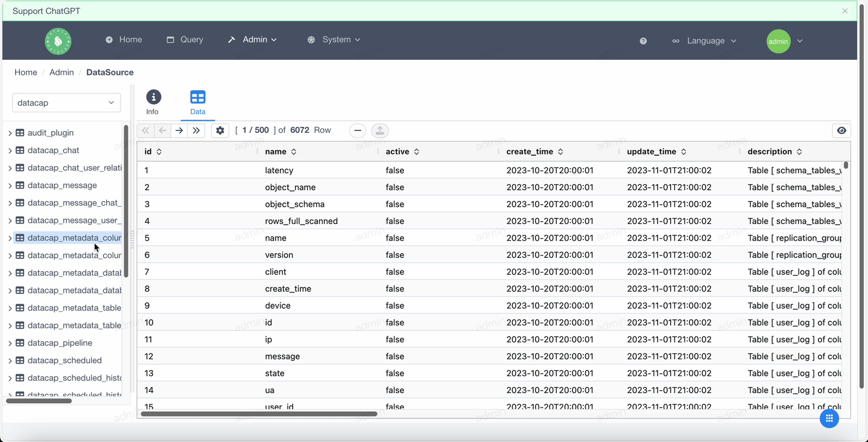868x442 pixels.
Task: Sort rows by the id column
Action: click(158, 151)
